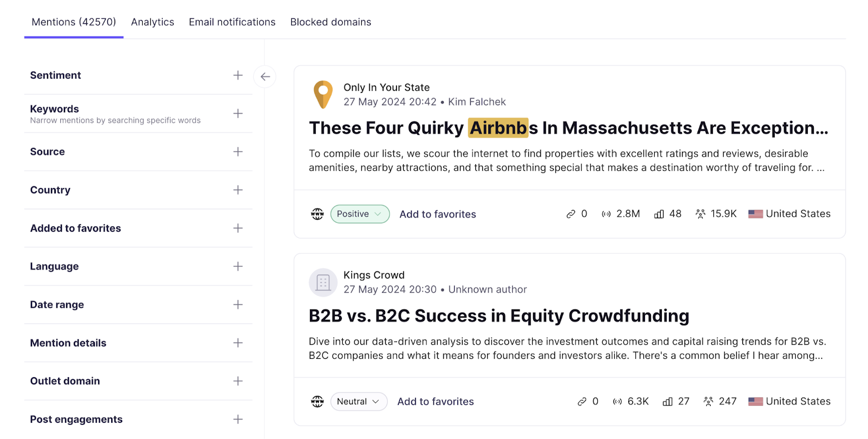This screenshot has height=439, width=868.
Task: Click the audience icon showing 247
Action: click(708, 401)
